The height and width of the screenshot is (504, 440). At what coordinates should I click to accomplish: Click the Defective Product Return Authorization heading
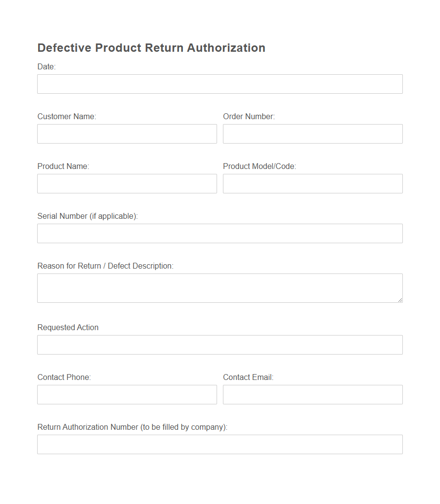coord(151,47)
